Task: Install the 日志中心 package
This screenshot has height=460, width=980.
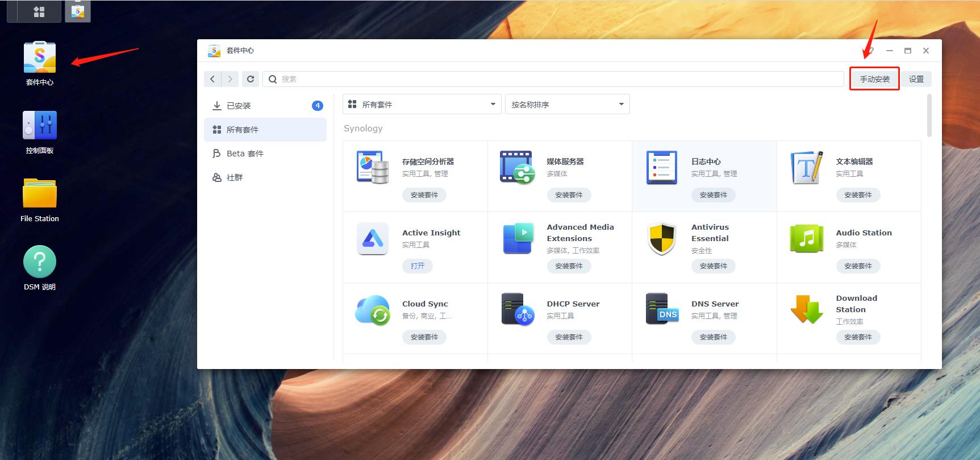Action: tap(714, 195)
